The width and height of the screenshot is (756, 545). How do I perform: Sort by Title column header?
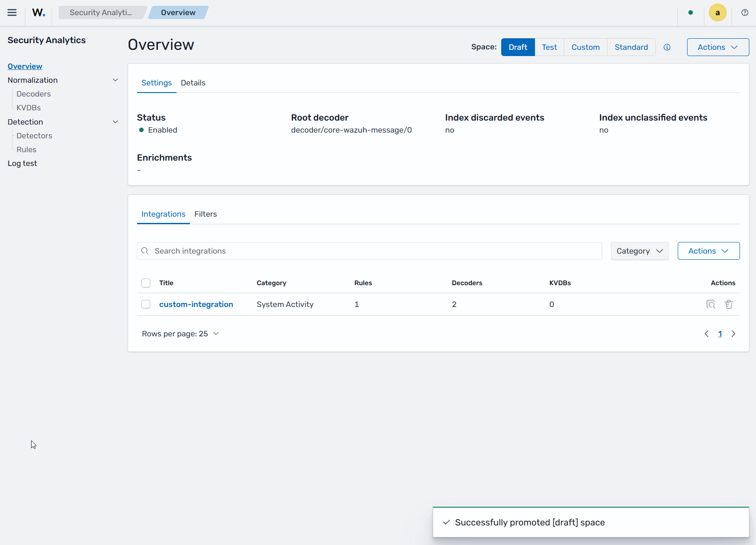[166, 283]
